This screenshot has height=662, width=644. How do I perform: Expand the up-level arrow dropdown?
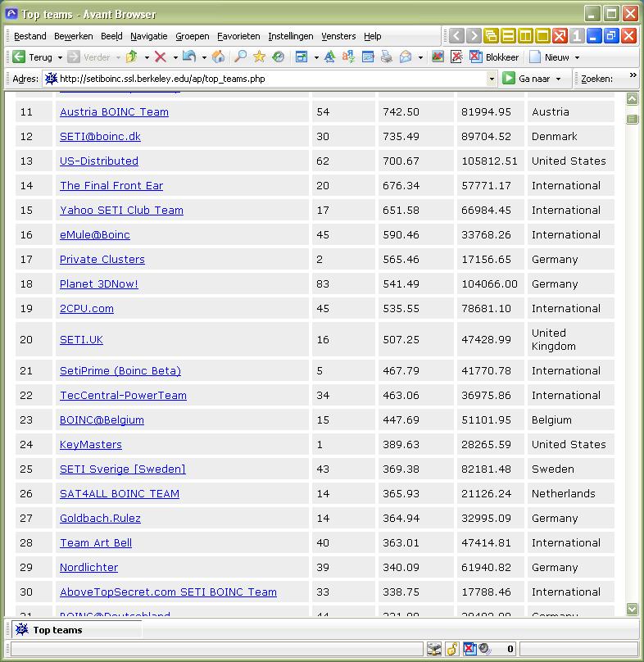(x=147, y=57)
